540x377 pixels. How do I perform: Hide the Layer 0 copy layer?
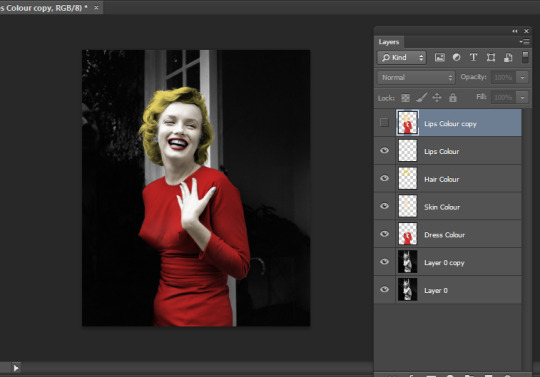[384, 262]
